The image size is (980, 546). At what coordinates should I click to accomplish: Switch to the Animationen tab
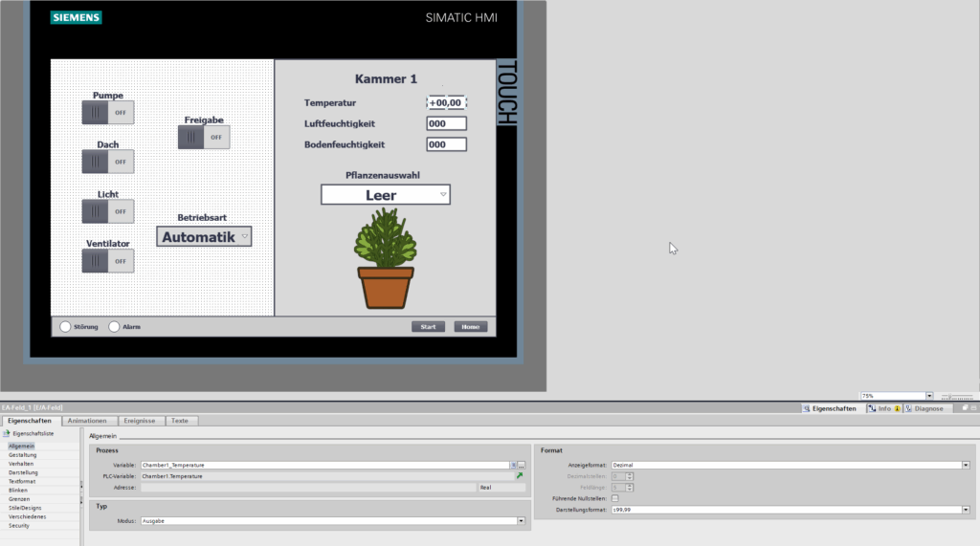(87, 421)
